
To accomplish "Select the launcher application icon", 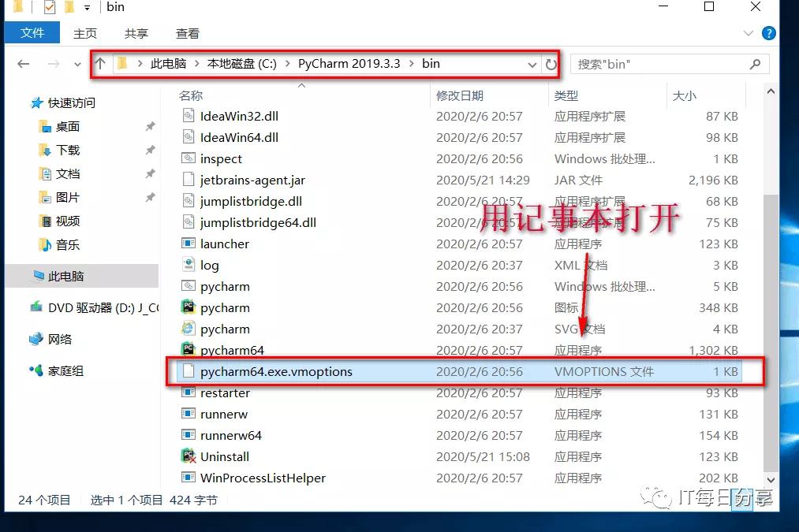I will [x=189, y=244].
